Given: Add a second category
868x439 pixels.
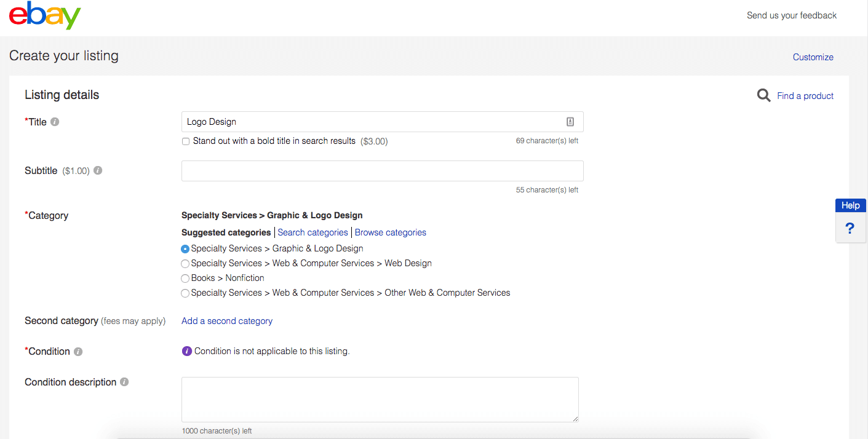Looking at the screenshot, I should 226,320.
